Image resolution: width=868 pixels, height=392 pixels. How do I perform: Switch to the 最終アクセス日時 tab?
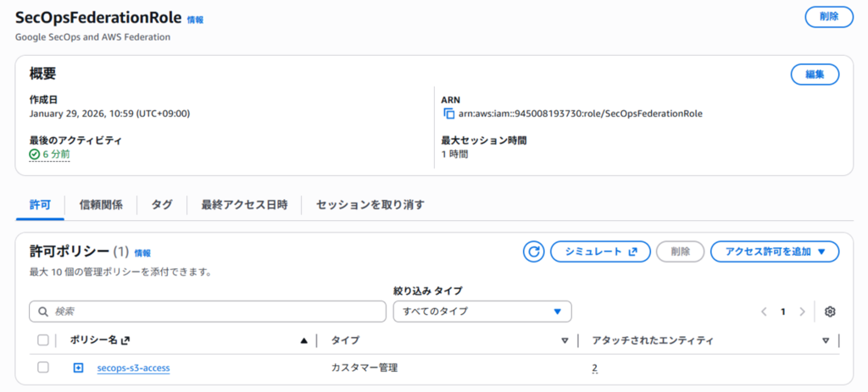pos(244,205)
